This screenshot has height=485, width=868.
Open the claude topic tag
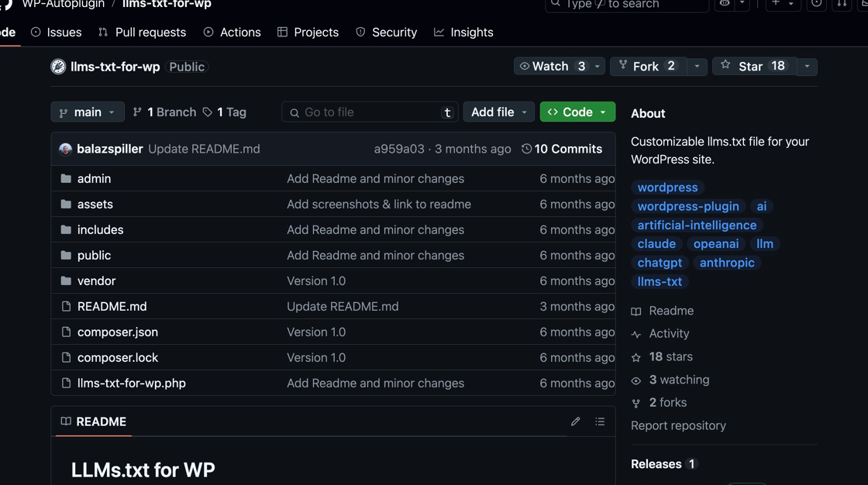click(656, 243)
